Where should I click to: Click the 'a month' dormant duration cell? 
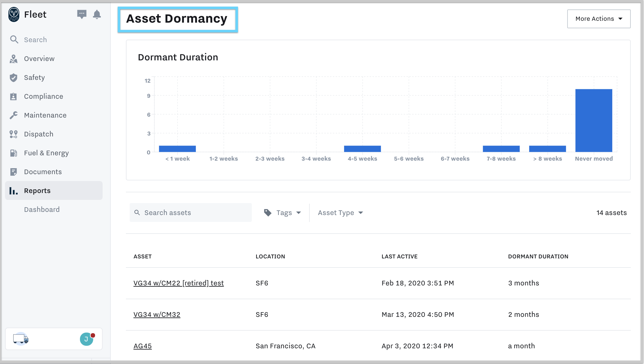pyautogui.click(x=521, y=346)
